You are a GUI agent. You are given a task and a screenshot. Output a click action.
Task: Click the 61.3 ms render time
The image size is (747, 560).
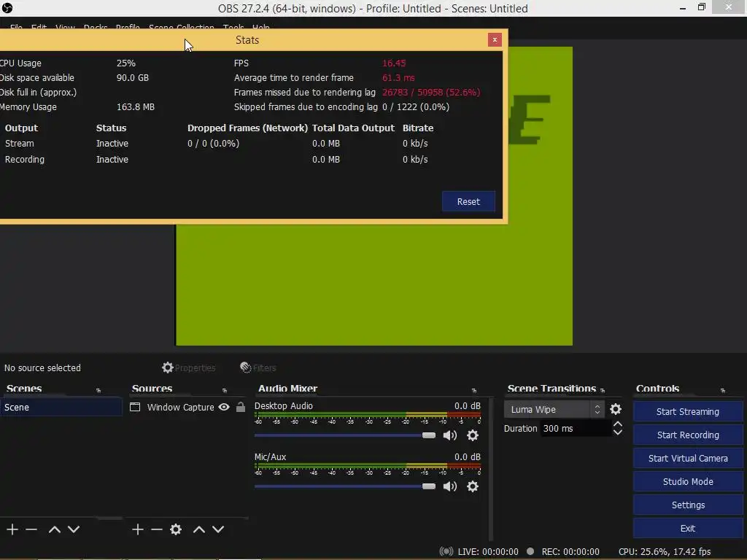(398, 77)
